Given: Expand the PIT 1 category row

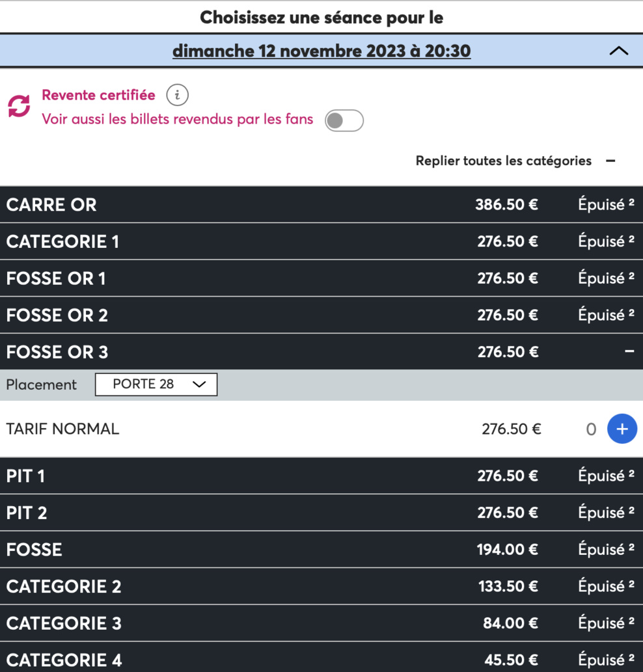Looking at the screenshot, I should [x=260, y=476].
